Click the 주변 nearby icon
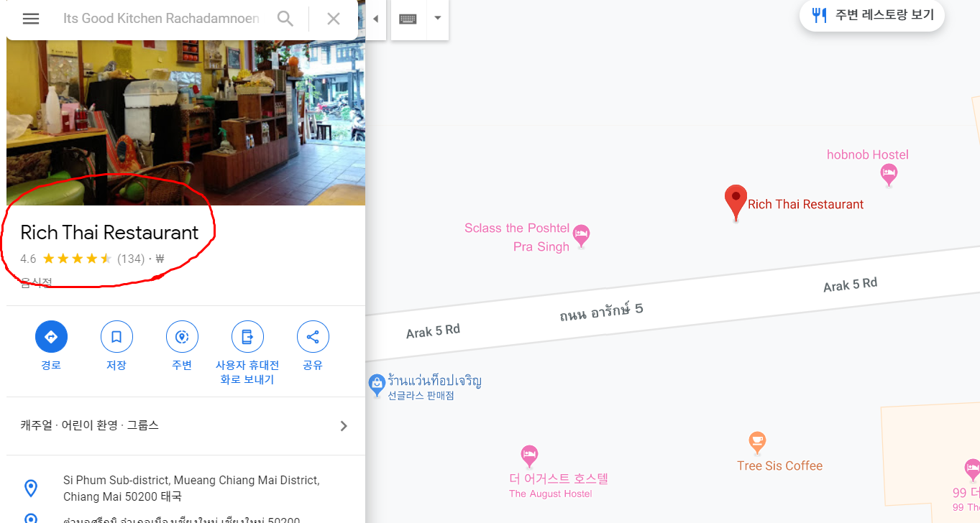 pos(182,336)
